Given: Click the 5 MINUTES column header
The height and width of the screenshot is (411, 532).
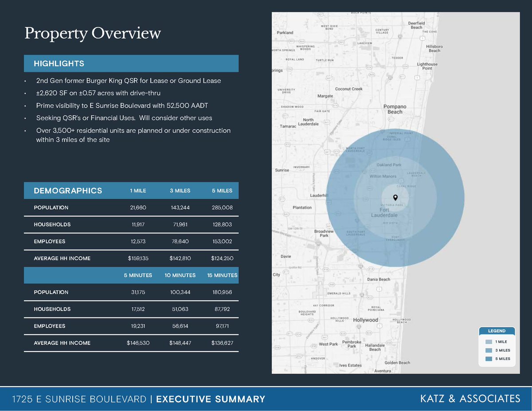Looking at the screenshot, I should 138,275.
